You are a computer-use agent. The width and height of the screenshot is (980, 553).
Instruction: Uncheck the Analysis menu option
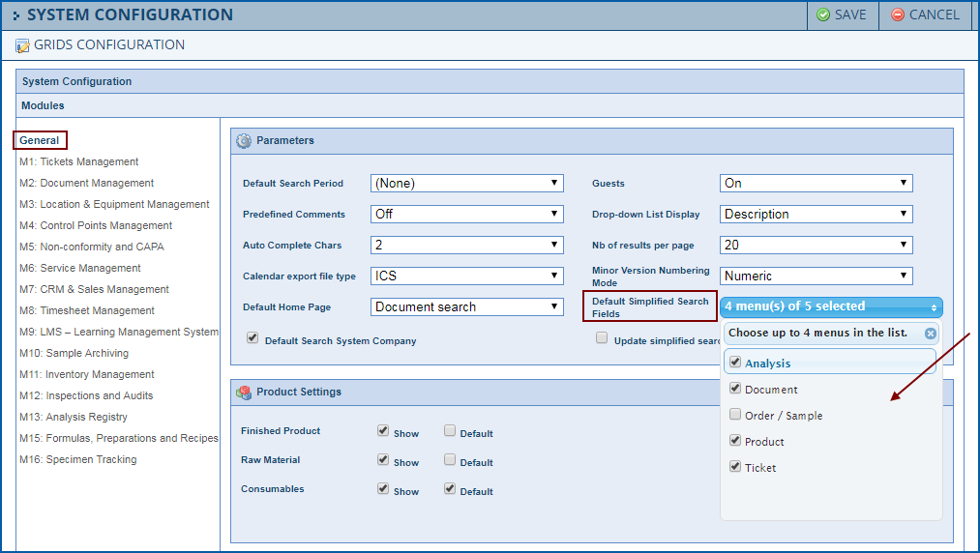(x=735, y=363)
